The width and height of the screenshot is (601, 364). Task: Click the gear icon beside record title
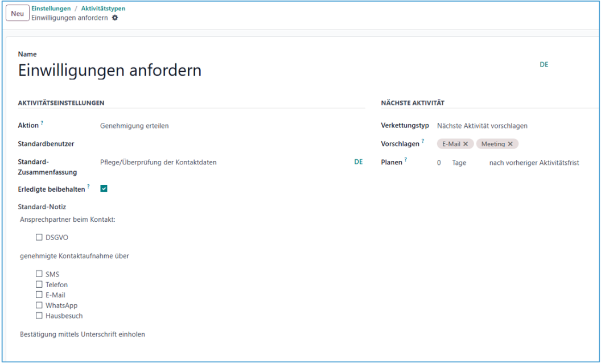pos(115,18)
